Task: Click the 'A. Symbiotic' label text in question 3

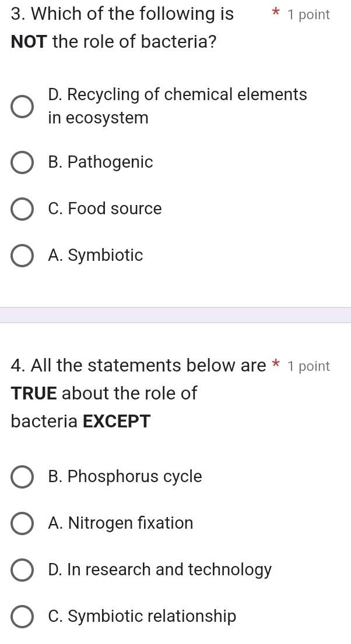Action: click(x=96, y=255)
